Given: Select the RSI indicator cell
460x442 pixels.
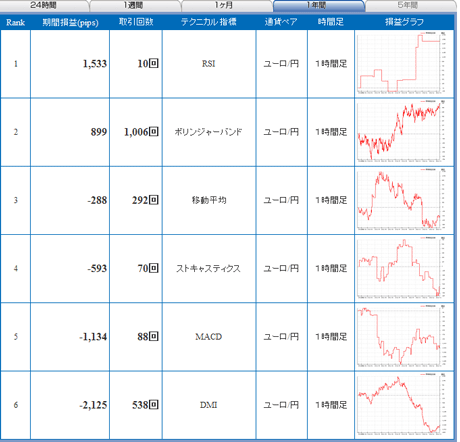Looking at the screenshot, I should tap(209, 64).
